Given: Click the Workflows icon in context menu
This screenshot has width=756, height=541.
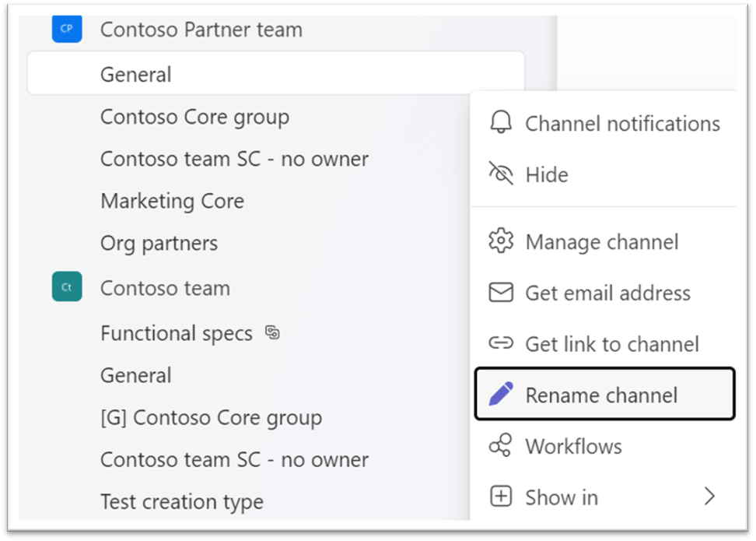Looking at the screenshot, I should click(501, 446).
